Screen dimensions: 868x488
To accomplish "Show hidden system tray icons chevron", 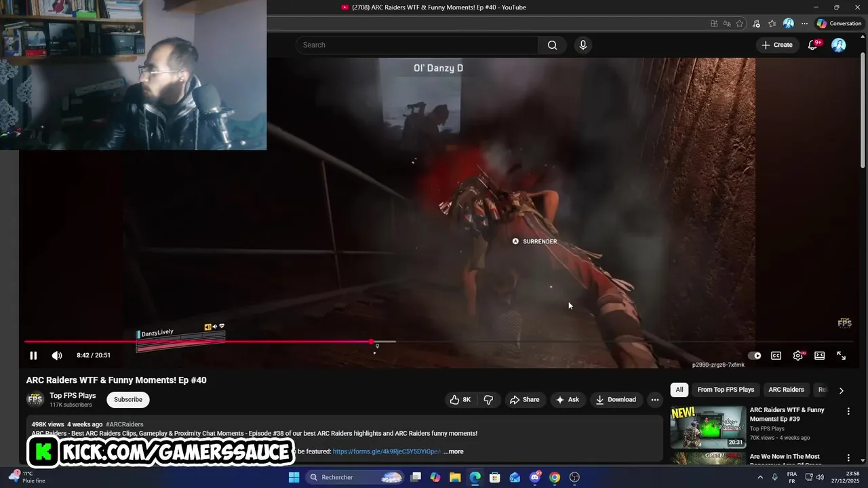I will [x=759, y=477].
